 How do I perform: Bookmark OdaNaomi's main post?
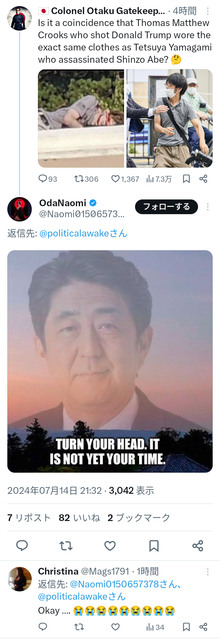[x=154, y=545]
